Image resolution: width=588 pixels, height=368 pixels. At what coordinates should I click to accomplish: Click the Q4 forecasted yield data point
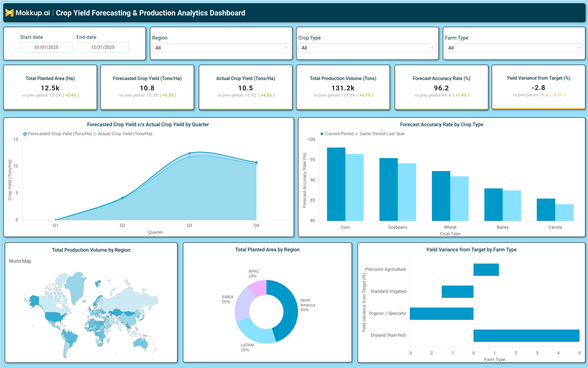pyautogui.click(x=256, y=162)
